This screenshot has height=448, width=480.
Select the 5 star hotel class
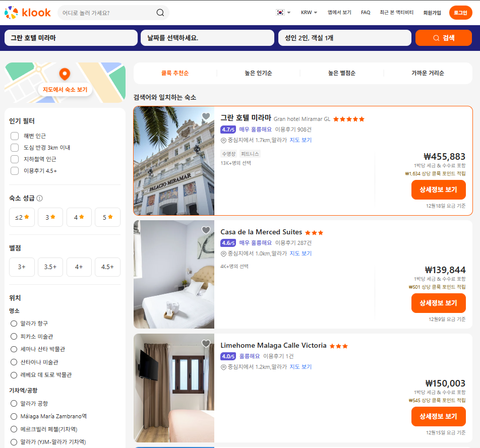coord(107,217)
